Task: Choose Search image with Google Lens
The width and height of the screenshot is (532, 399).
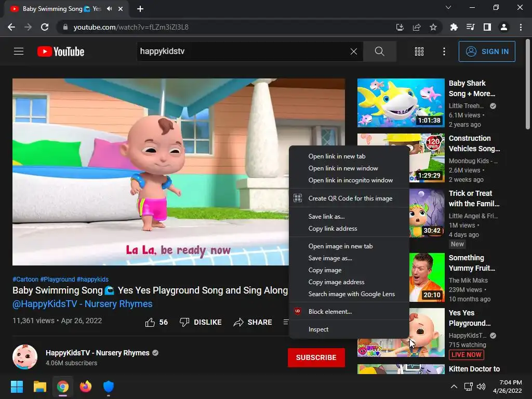Action: [349, 294]
